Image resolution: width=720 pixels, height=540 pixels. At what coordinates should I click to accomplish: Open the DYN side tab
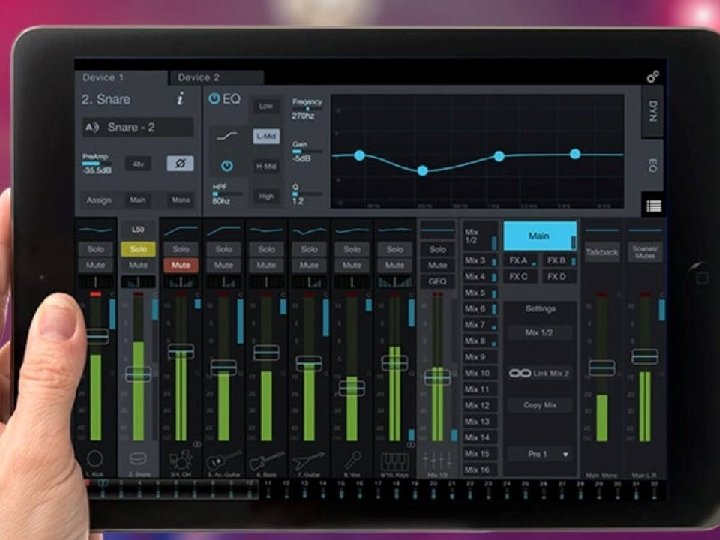pos(652,112)
